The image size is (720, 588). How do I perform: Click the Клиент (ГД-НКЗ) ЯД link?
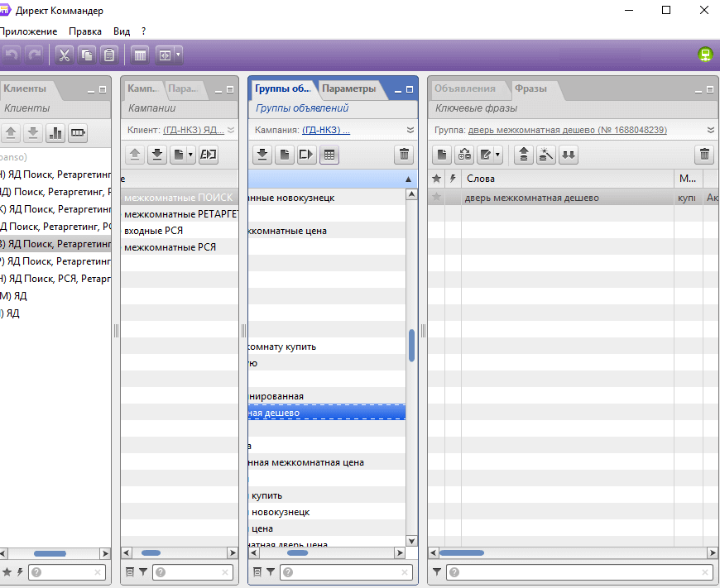point(194,130)
